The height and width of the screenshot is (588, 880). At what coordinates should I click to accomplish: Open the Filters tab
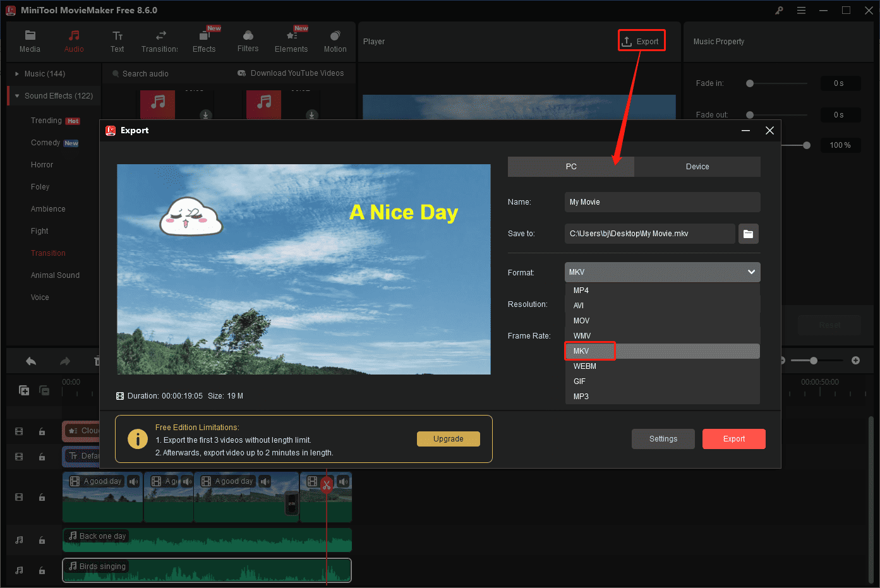tap(248, 42)
